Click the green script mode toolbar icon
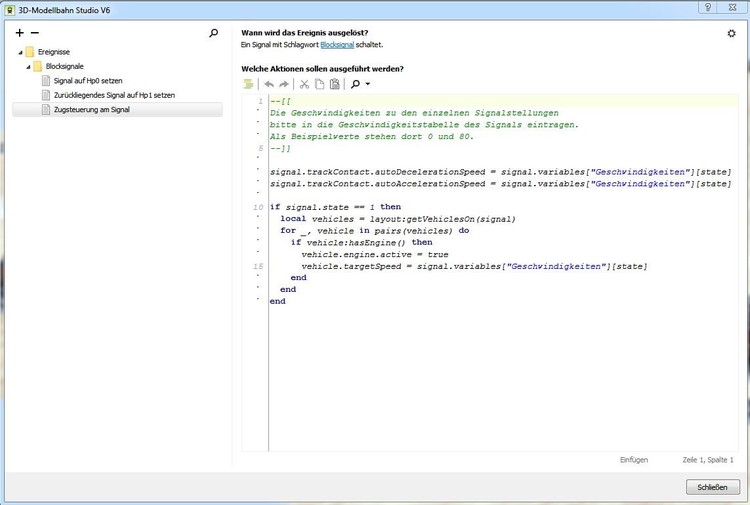Viewport: 750px width, 505px height. click(x=248, y=85)
